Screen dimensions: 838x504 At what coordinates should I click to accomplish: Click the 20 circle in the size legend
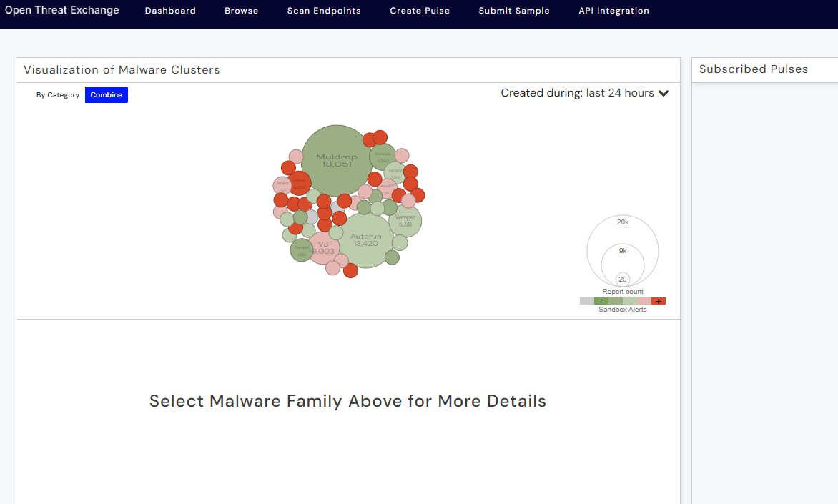[623, 279]
